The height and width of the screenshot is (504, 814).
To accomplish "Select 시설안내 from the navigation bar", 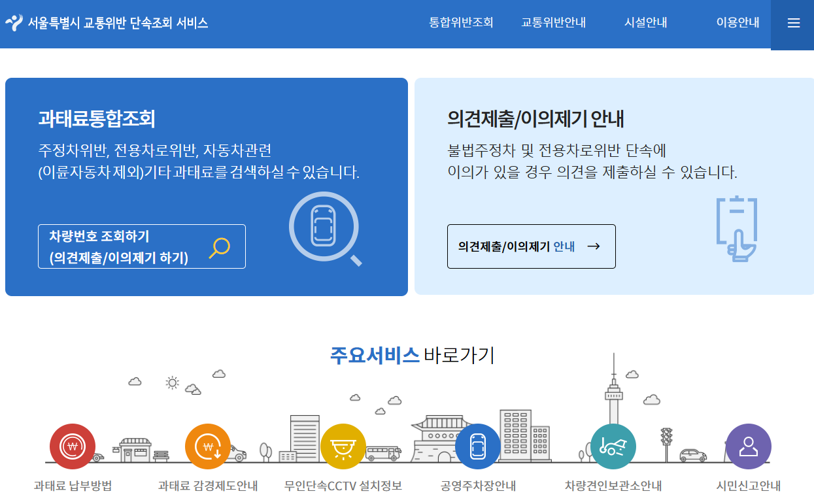I will point(645,22).
